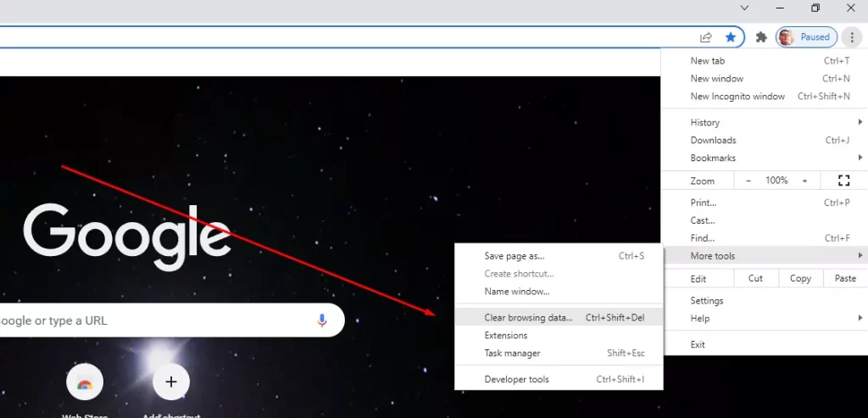Restore down the Chrome window
This screenshot has width=868, height=418.
tap(815, 8)
